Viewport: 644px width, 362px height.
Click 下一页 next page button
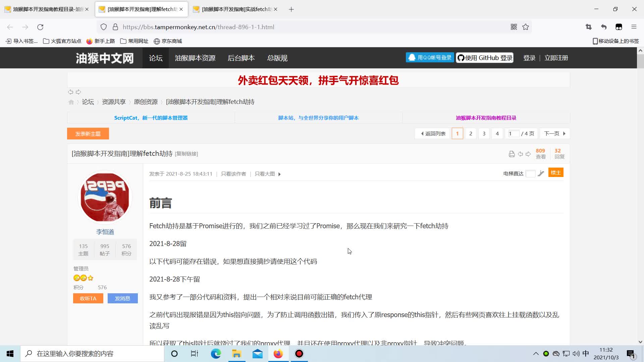554,133
